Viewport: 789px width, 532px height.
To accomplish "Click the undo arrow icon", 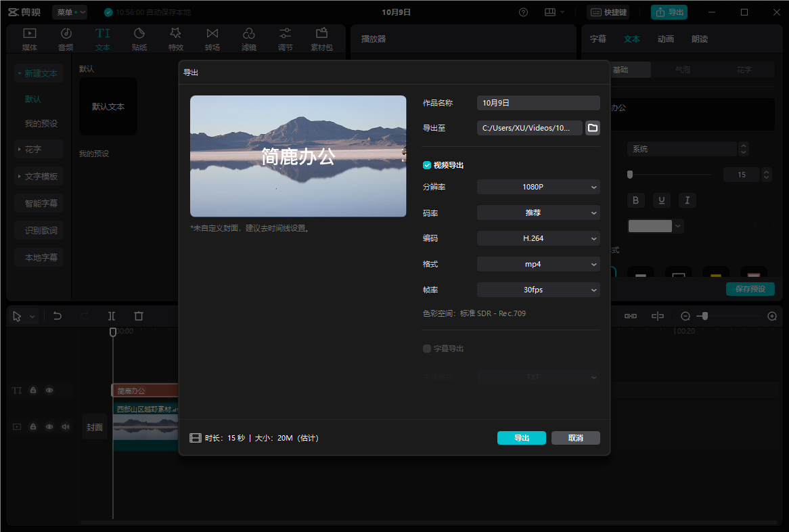I will (x=58, y=316).
